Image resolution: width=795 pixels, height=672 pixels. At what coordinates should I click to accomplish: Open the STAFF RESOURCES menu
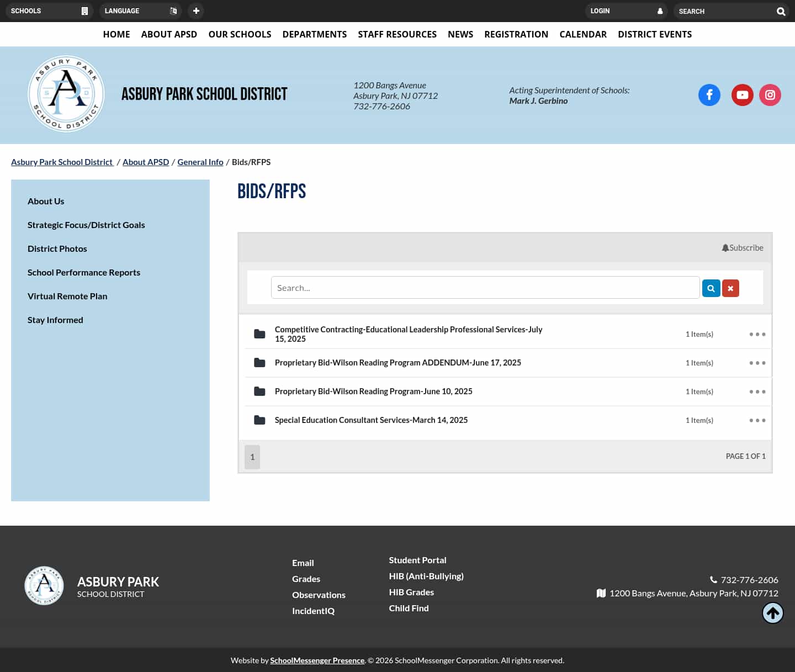pyautogui.click(x=397, y=34)
